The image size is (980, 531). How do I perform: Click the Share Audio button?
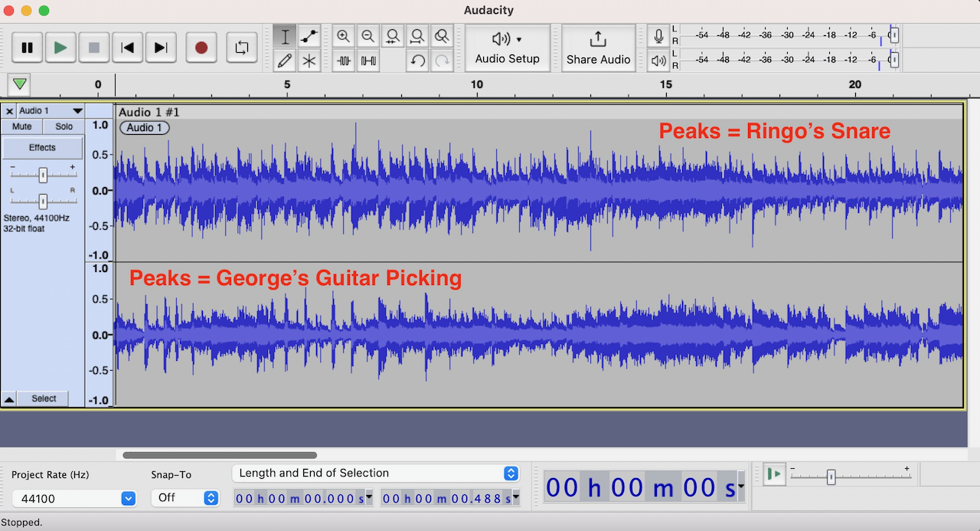click(x=599, y=48)
